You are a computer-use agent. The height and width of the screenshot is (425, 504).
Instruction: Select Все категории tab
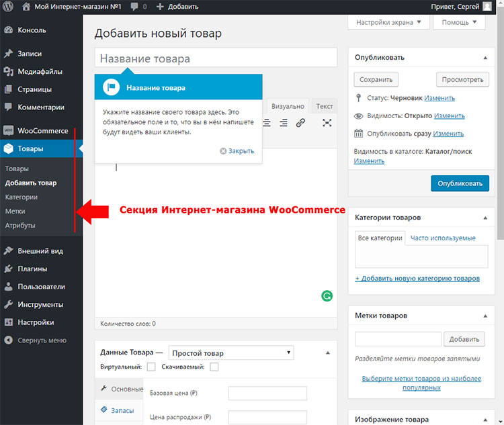tap(380, 238)
